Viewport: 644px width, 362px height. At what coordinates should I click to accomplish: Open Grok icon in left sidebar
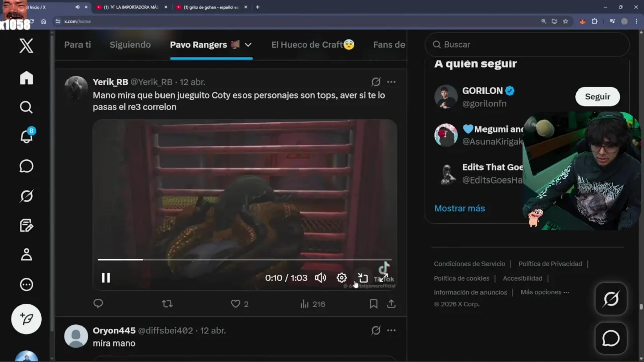(26, 196)
